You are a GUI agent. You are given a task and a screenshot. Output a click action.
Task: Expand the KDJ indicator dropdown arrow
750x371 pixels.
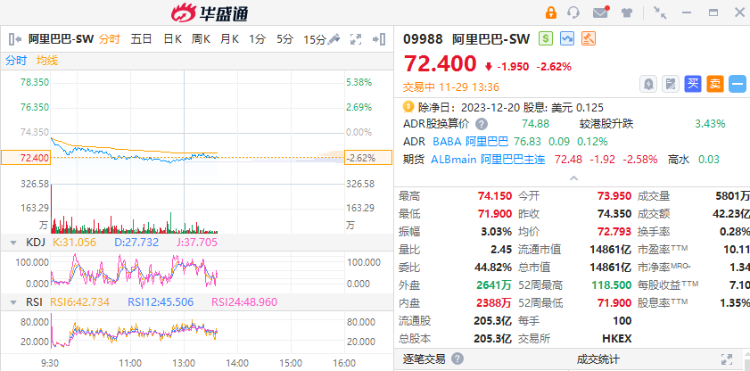click(13, 243)
